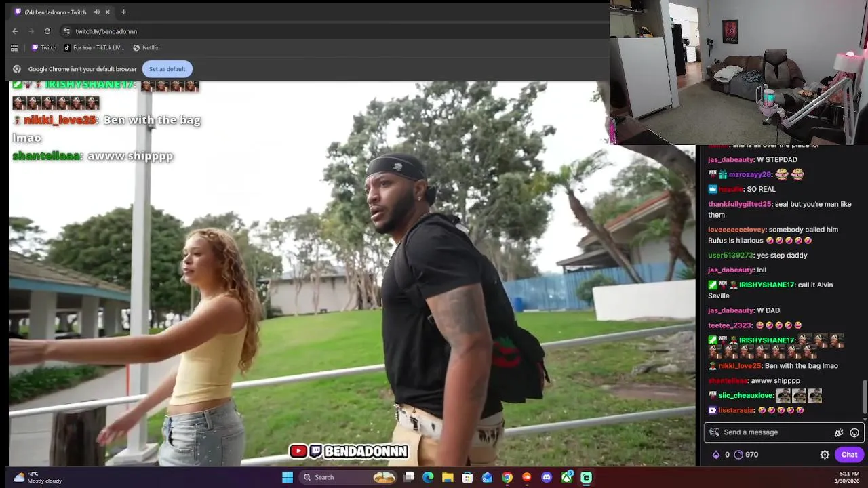Screen dimensions: 868x488
Task: Click the channel points 970 balance
Action: 747,455
